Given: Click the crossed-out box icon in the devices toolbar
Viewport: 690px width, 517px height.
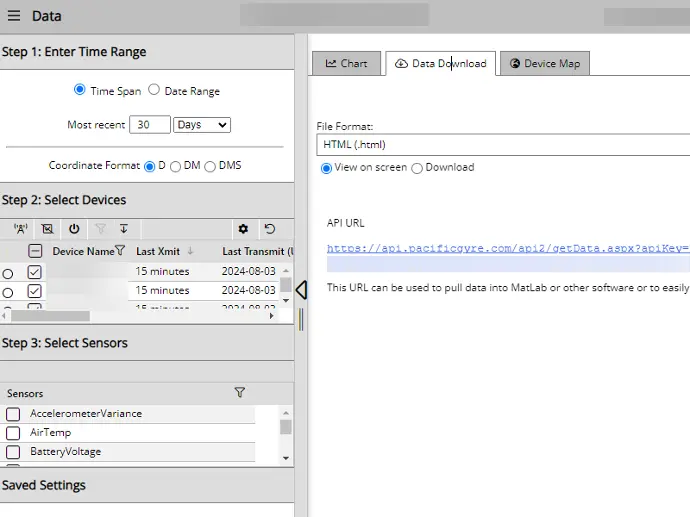Looking at the screenshot, I should tap(48, 229).
